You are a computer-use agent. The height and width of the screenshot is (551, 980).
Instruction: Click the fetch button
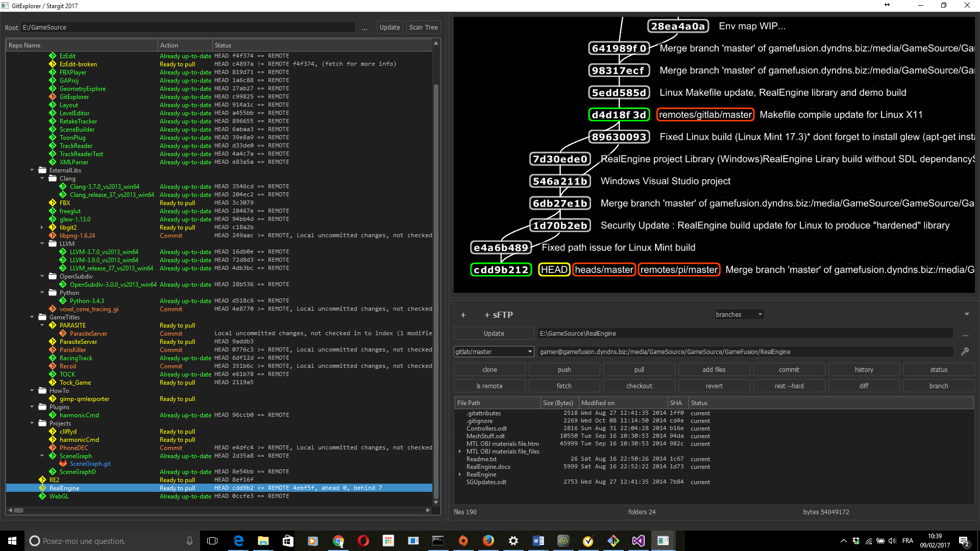[x=565, y=386]
